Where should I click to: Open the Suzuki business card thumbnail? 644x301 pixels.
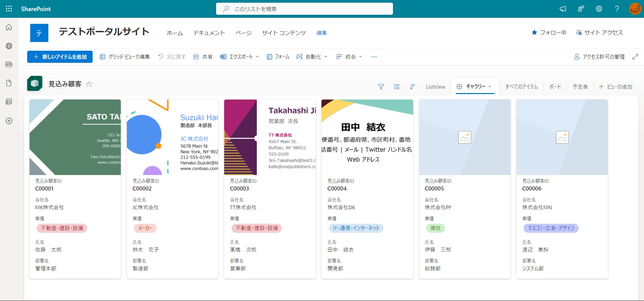click(172, 137)
